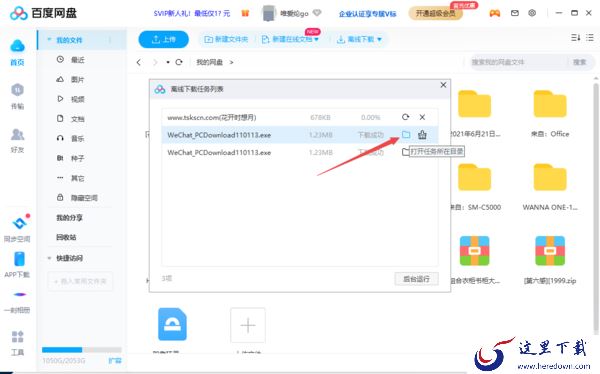
Task: Open the navigation history dropdown arrow
Action: coord(168,62)
